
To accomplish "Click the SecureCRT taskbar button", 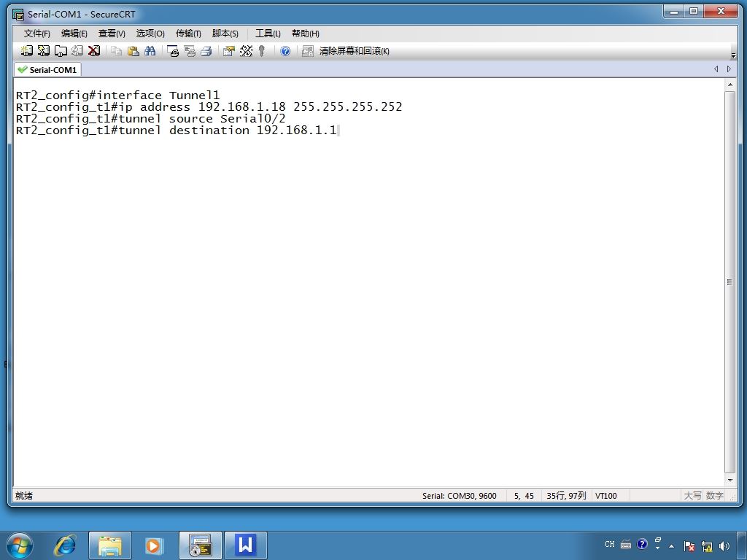I will pyautogui.click(x=200, y=545).
